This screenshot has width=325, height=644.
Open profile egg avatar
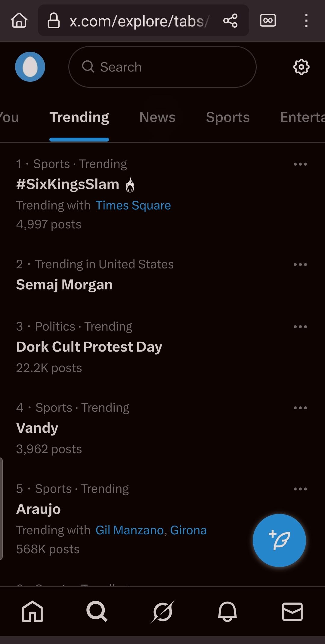30,67
